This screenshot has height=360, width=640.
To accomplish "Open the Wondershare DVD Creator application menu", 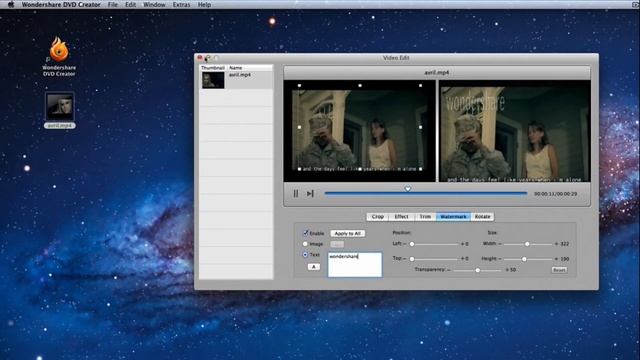I will point(61,4).
